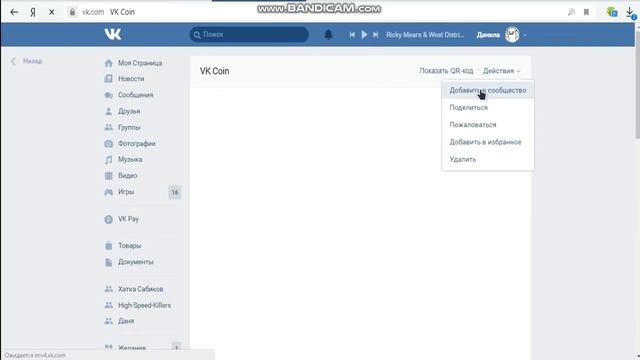Stop page loading with X button
The height and width of the screenshot is (360, 640).
point(51,12)
